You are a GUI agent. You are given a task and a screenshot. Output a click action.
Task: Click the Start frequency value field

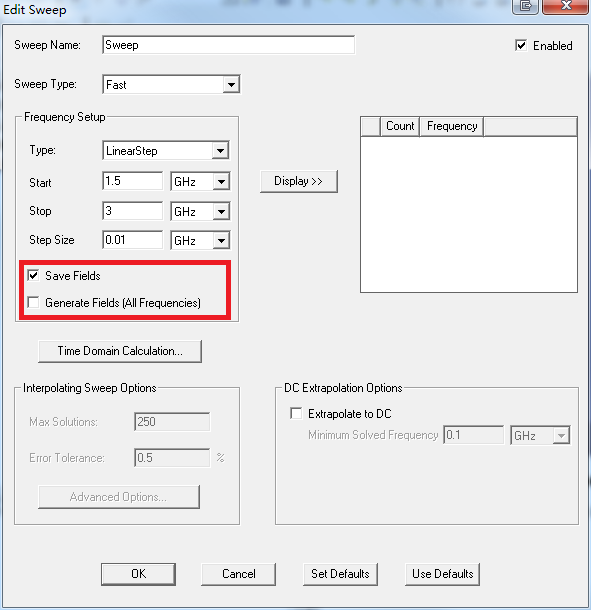click(x=132, y=181)
